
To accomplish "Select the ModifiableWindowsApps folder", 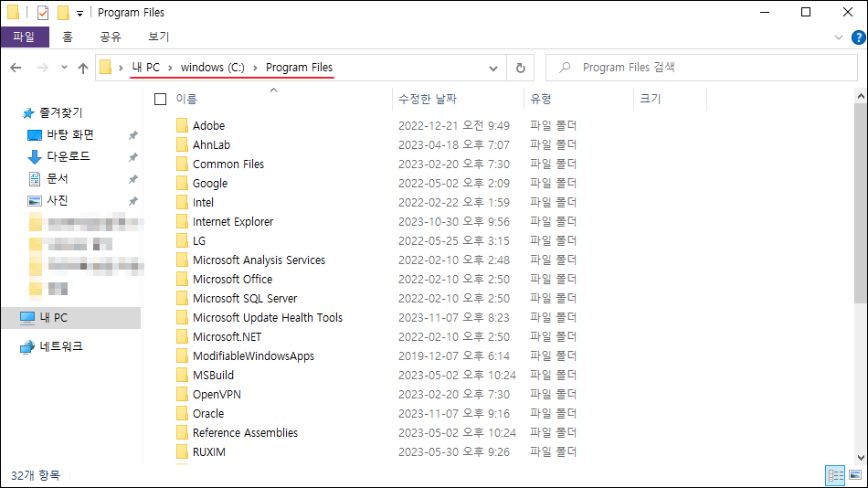I will coord(253,356).
